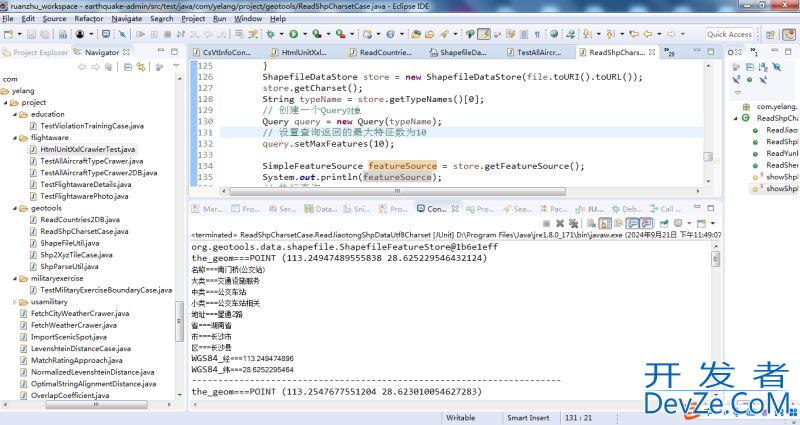Open the New wizard dropdown arrow
This screenshot has width=800, height=425.
coord(19,34)
